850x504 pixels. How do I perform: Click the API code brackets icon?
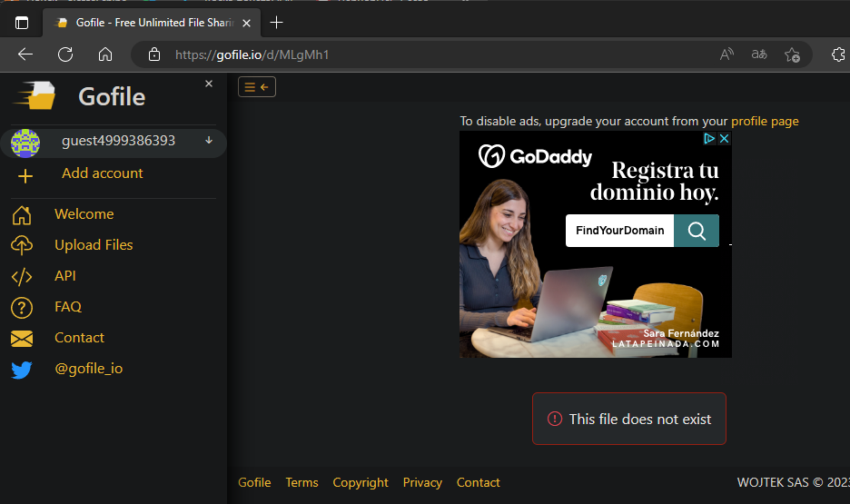click(x=22, y=277)
